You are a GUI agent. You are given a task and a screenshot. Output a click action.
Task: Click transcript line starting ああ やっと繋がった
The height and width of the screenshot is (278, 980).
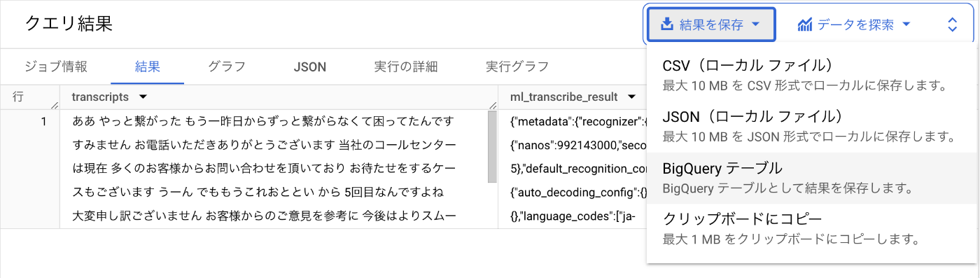[x=264, y=122]
